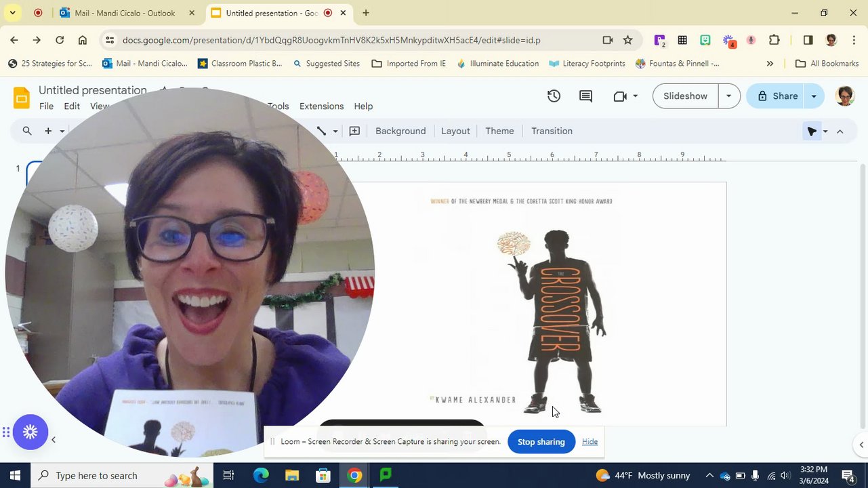Screen dimensions: 868x488
Task: Reload the current page
Action: (60, 40)
